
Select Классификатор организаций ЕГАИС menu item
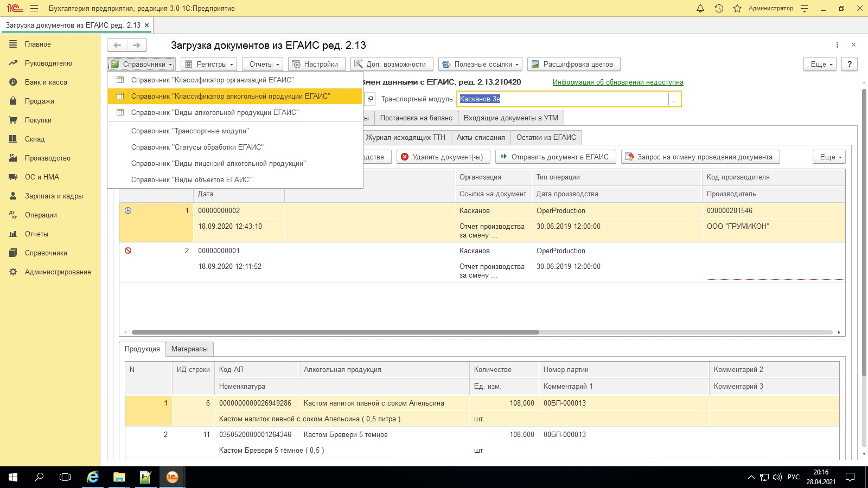click(235, 80)
